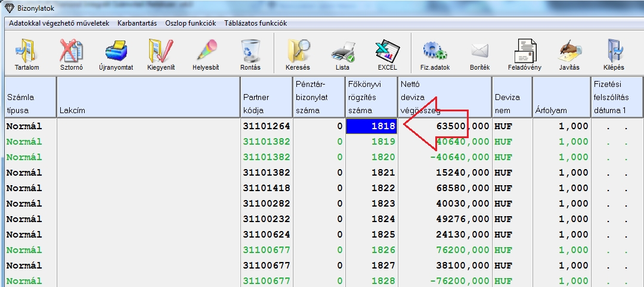Open the Karbantartás menu
This screenshot has width=644, height=287.
click(137, 23)
